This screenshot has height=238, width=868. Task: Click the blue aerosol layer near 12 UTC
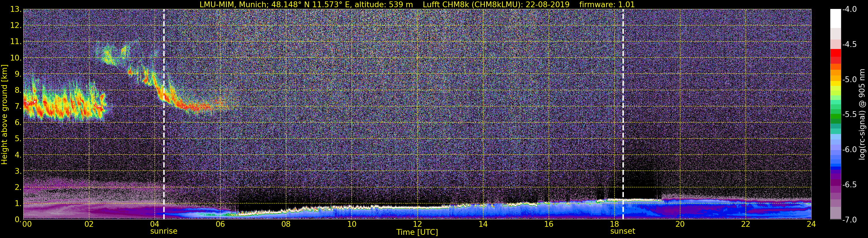(417, 212)
